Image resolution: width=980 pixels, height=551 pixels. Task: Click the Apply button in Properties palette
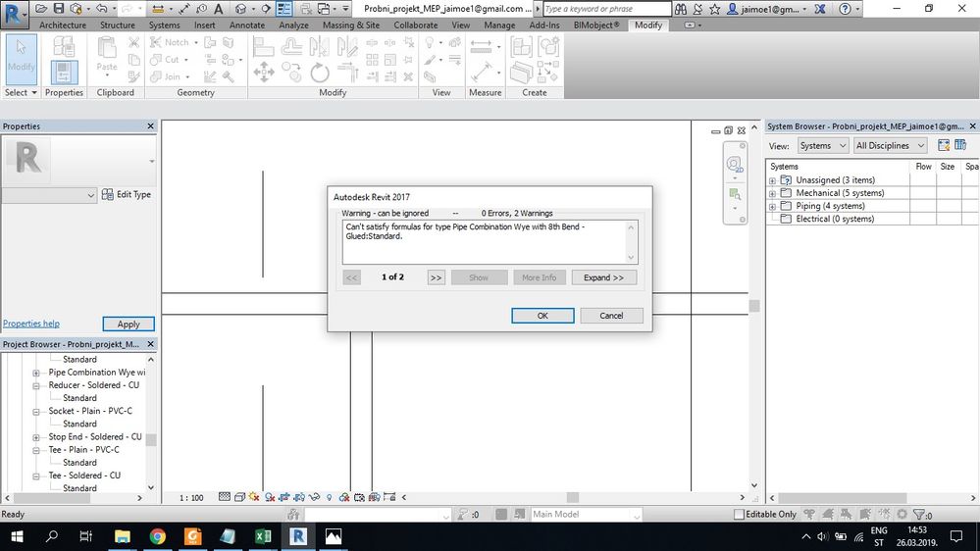(x=129, y=324)
